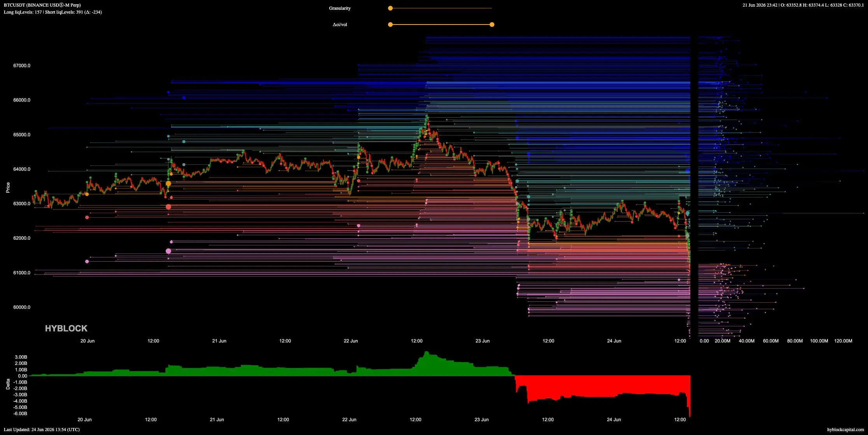This screenshot has width=868, height=435.
Task: Click the right Δoi/vol slider handle
Action: pyautogui.click(x=492, y=25)
